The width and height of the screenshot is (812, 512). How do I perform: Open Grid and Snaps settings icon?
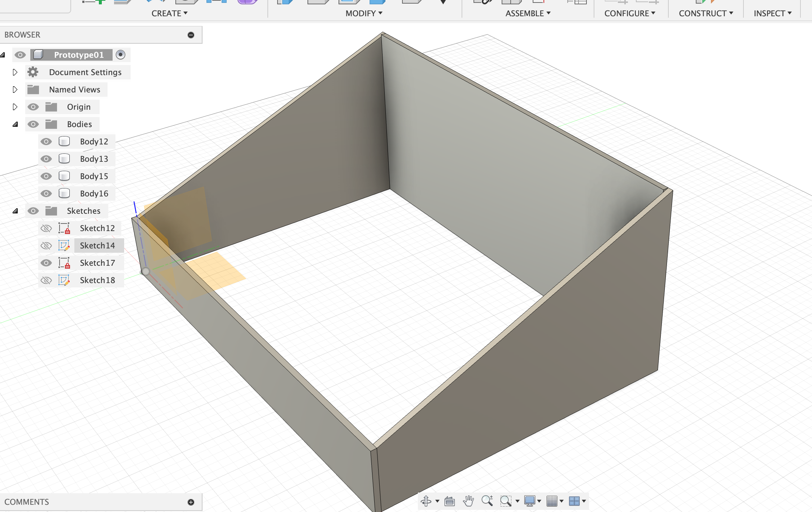552,501
